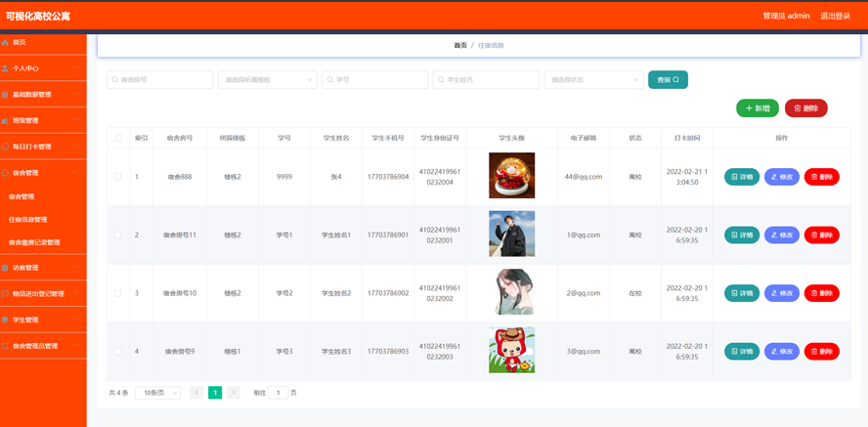The image size is (868, 427).
Task: Focus the 宿舍房号 search field
Action: click(160, 80)
